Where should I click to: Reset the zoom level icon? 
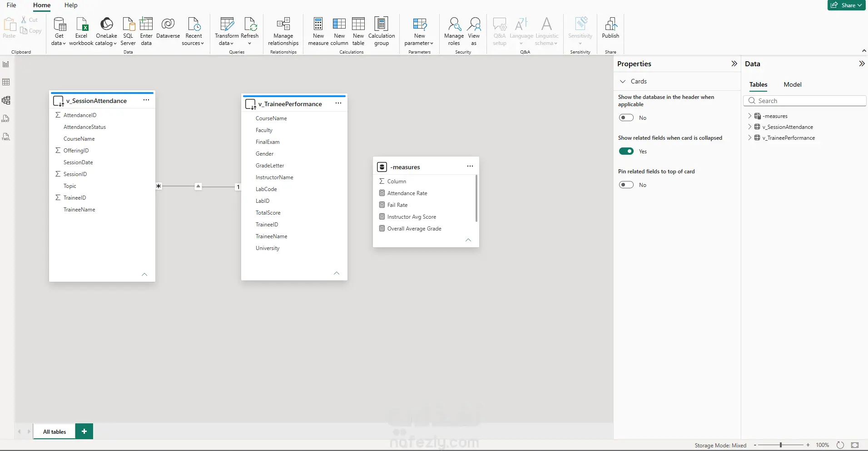[x=840, y=445]
